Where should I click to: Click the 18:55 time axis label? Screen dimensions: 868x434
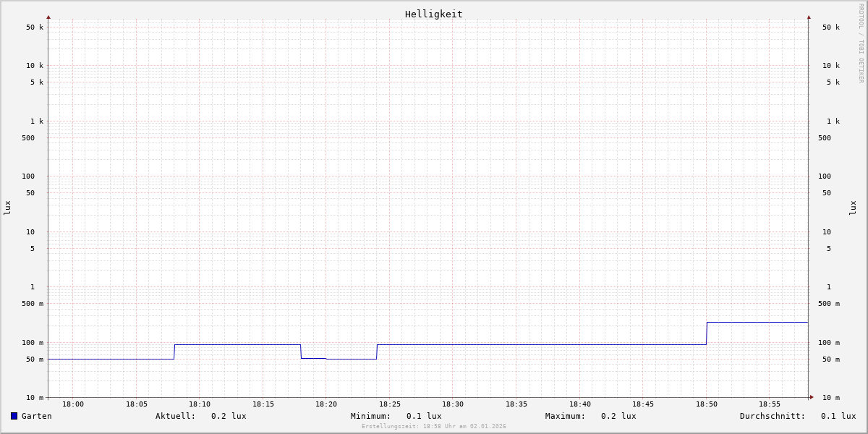pyautogui.click(x=770, y=404)
